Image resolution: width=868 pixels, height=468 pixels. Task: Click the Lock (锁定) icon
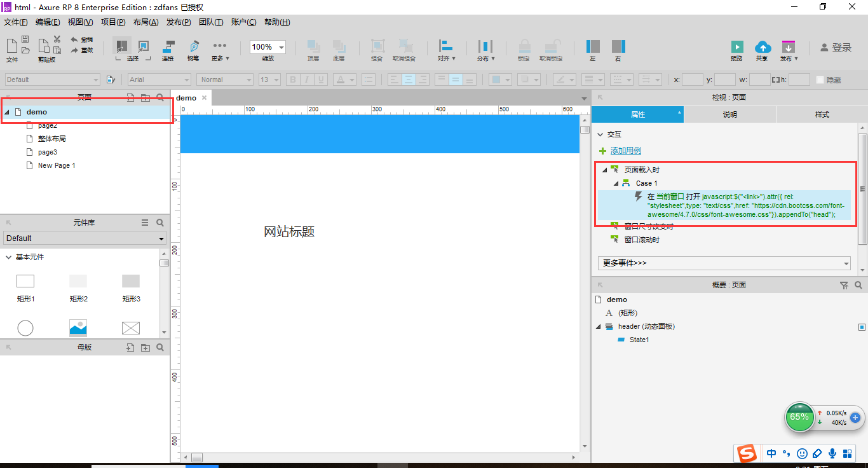pyautogui.click(x=524, y=46)
